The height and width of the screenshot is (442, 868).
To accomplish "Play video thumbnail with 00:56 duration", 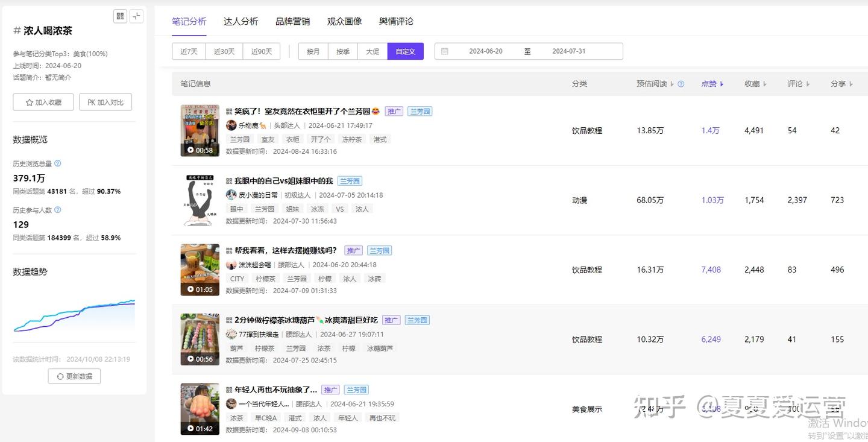I will (200, 339).
